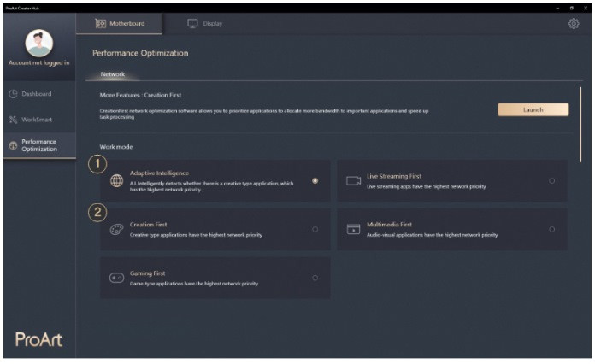This screenshot has width=595, height=364.
Task: Click the Gaming First title
Action: [148, 273]
